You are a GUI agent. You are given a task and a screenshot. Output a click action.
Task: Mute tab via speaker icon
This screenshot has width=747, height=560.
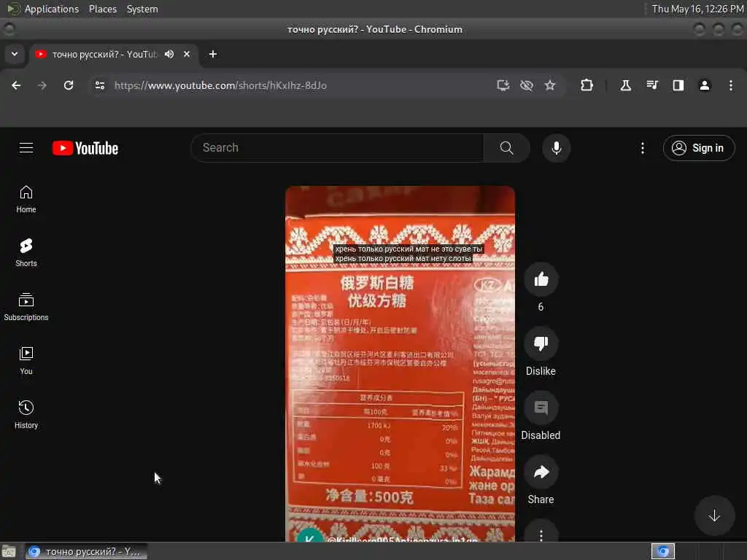pos(169,54)
